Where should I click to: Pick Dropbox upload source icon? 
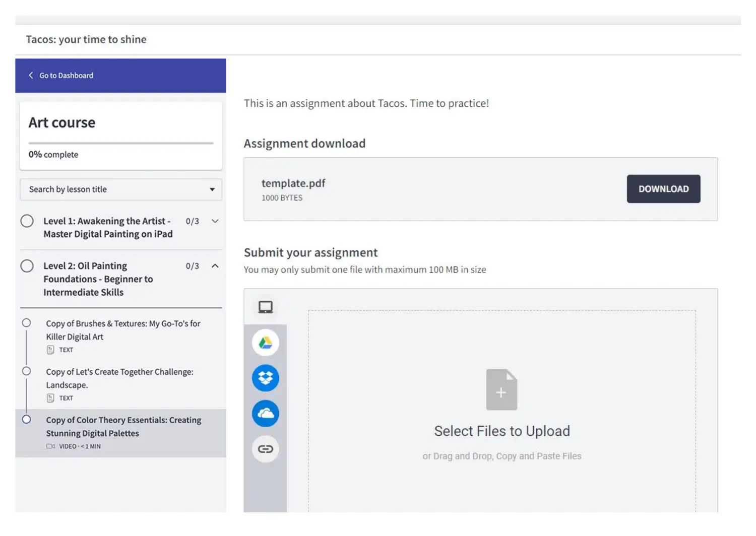(x=265, y=378)
